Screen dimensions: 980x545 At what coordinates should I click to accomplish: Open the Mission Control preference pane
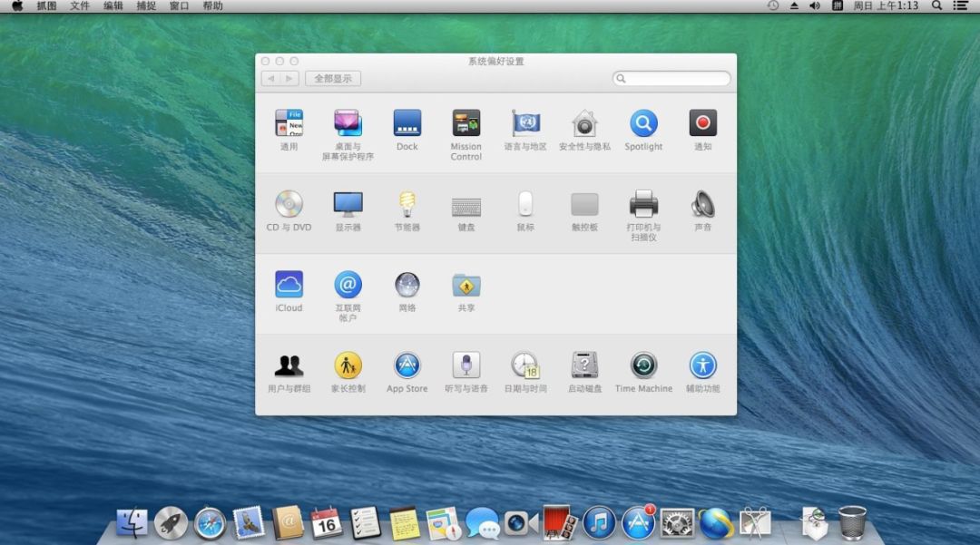click(x=465, y=124)
